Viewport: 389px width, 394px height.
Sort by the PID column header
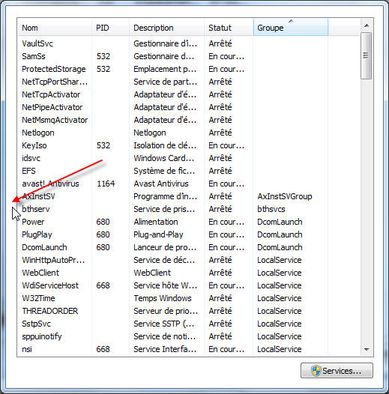click(111, 28)
